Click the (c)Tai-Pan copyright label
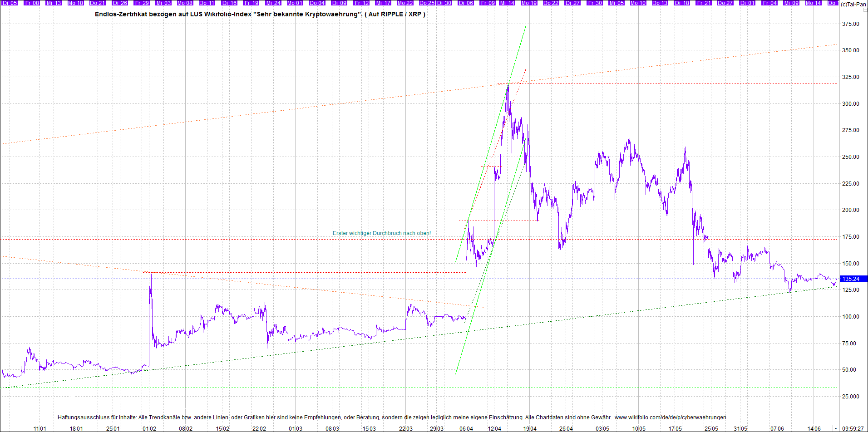Viewport: 868px width, 432px height. (853, 4)
